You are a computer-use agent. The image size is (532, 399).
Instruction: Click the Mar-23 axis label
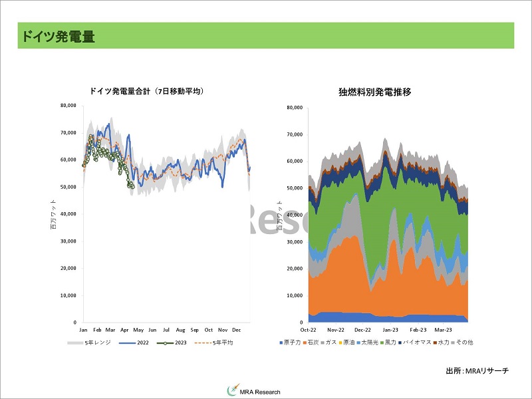pos(444,330)
